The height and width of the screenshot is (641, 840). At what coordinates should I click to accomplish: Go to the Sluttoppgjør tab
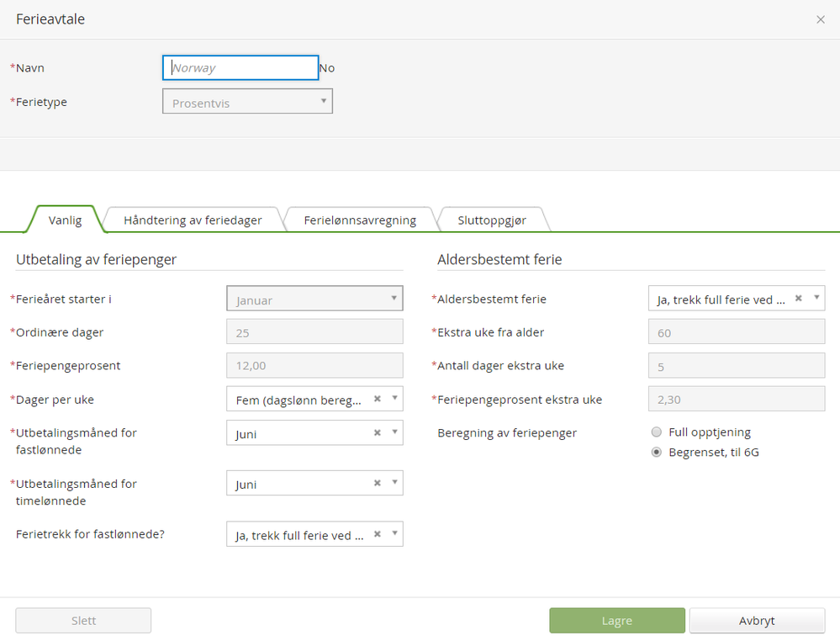point(492,220)
